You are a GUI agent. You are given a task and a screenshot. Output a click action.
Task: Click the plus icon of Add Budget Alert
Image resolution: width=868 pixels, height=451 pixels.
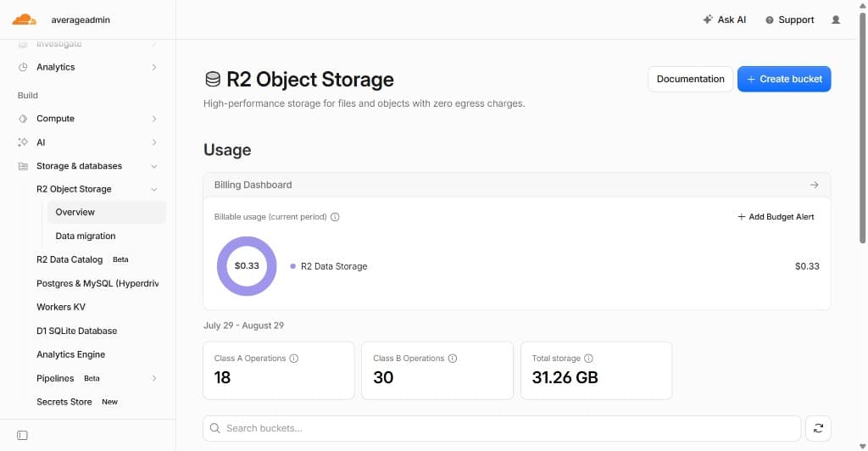point(741,217)
